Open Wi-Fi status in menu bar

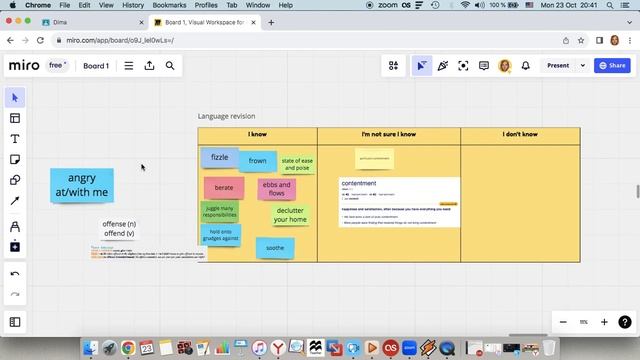(465, 5)
